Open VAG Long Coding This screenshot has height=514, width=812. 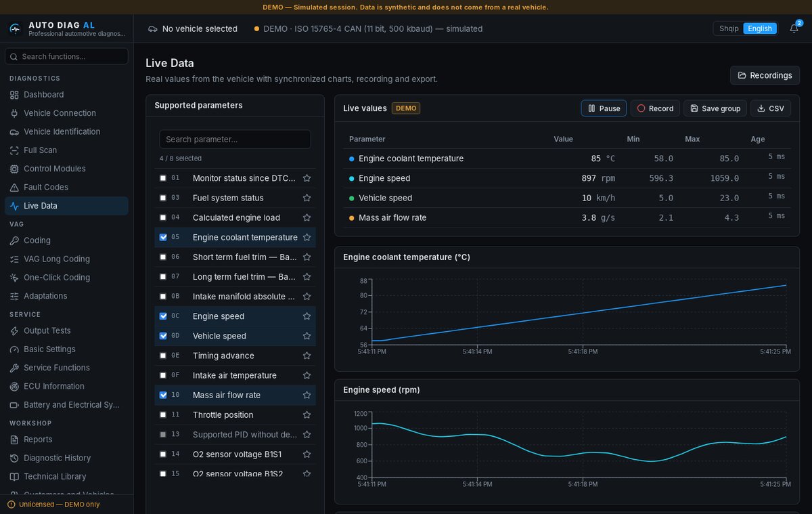[66, 259]
